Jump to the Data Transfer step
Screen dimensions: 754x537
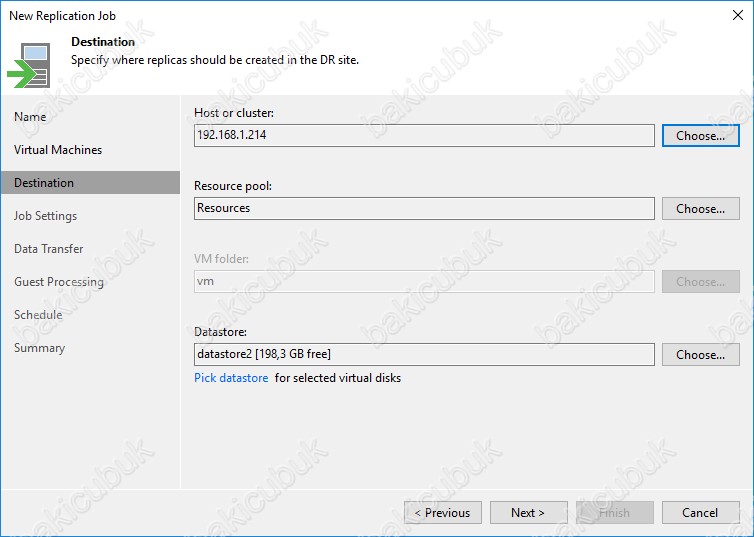click(49, 249)
